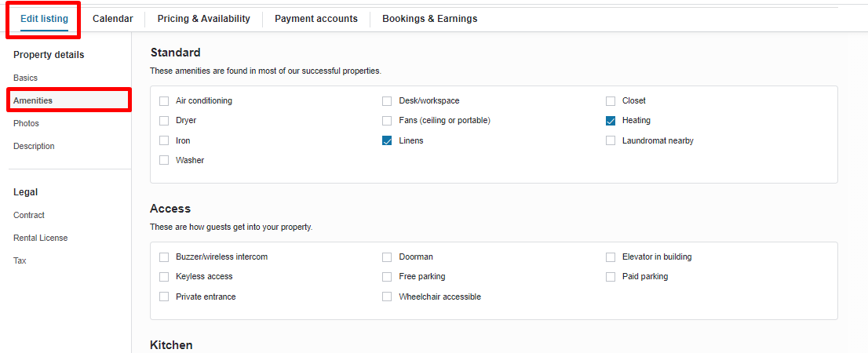Uncheck the Linens checkbox

387,141
